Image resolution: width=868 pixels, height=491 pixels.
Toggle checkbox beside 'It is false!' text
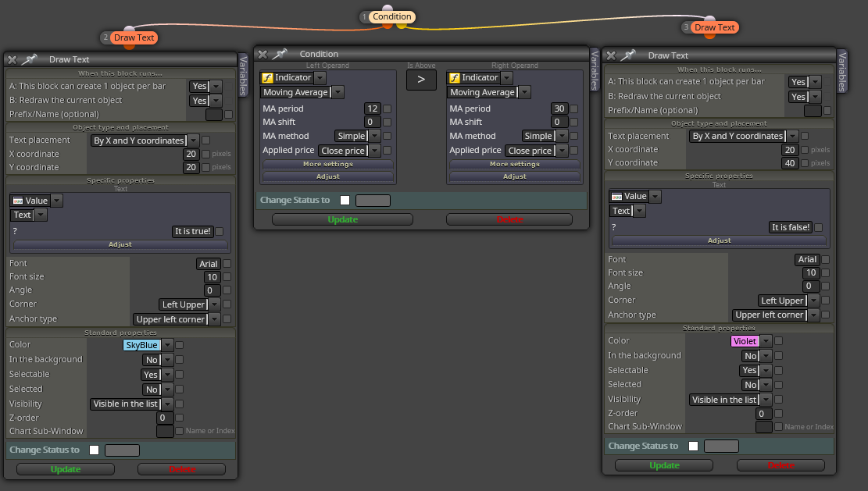pyautogui.click(x=818, y=227)
